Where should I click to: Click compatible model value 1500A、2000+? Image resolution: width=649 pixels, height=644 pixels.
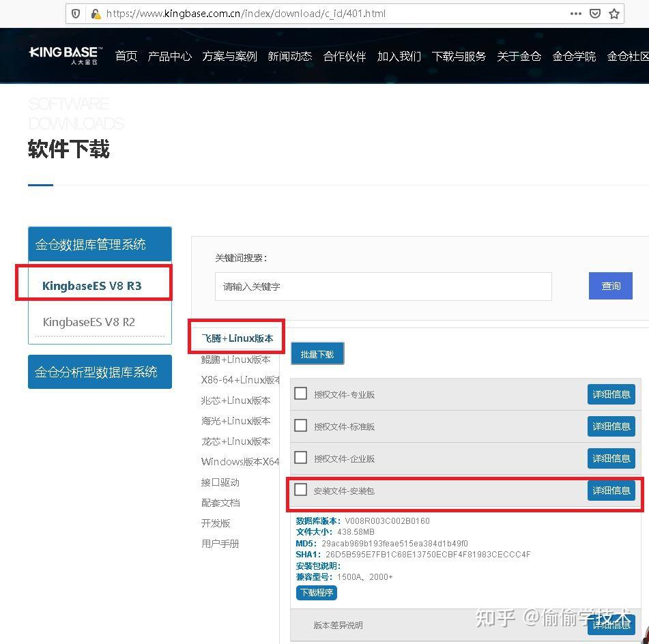coord(364,576)
